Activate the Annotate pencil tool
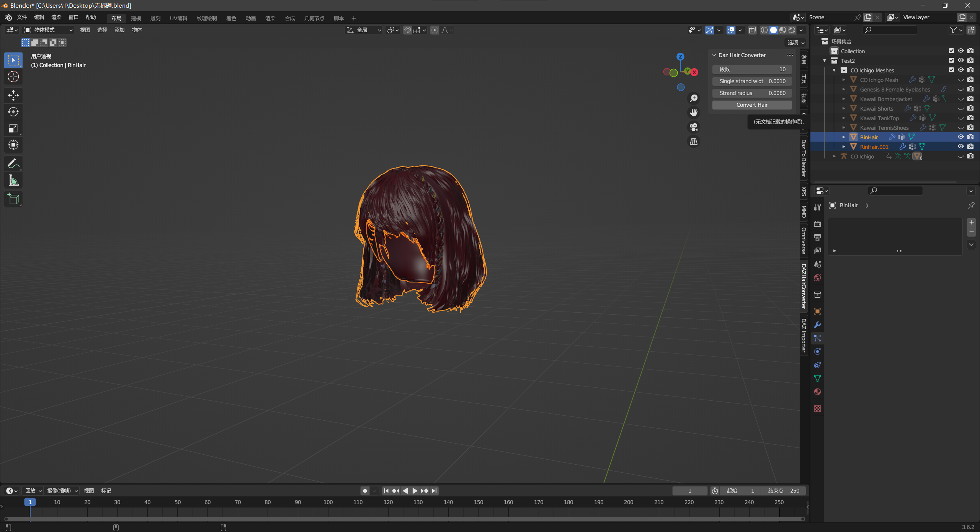This screenshot has width=980, height=532. click(x=13, y=164)
